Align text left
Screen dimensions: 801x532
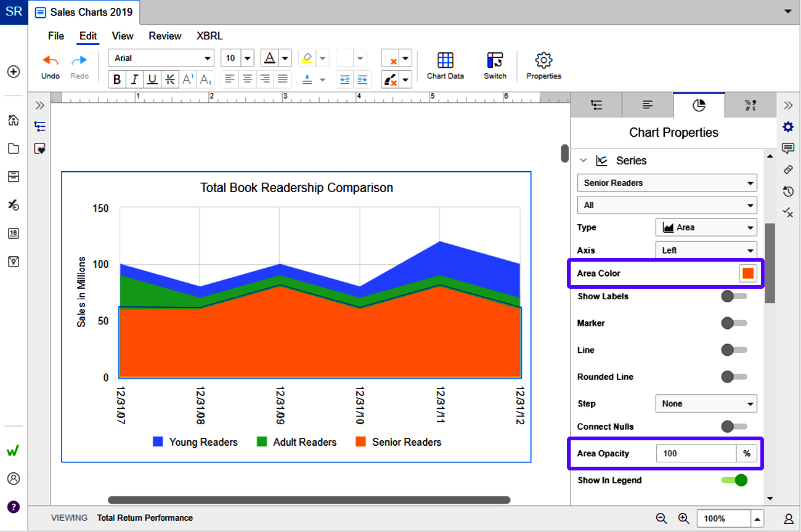click(x=229, y=79)
